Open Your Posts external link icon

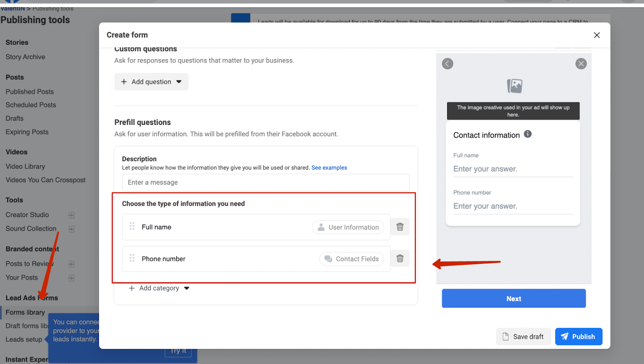(x=71, y=278)
